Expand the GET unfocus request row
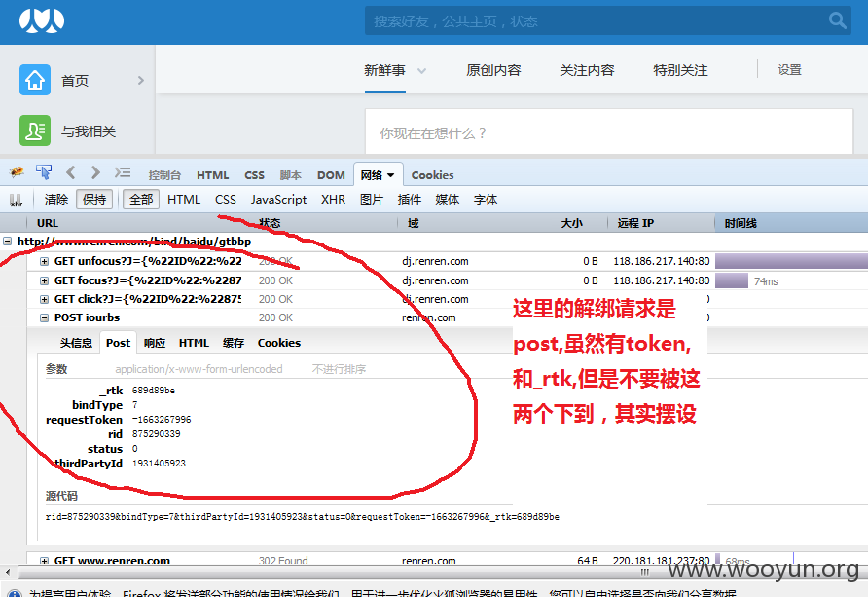 click(x=45, y=261)
